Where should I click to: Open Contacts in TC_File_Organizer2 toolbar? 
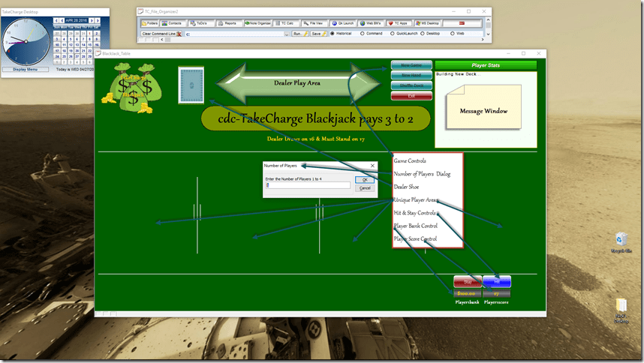point(173,23)
